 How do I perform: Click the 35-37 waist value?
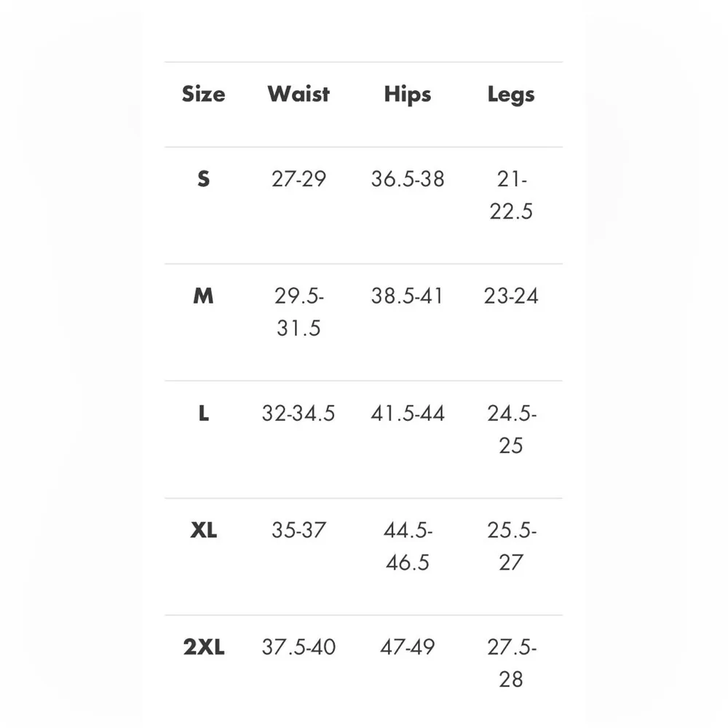(x=298, y=531)
